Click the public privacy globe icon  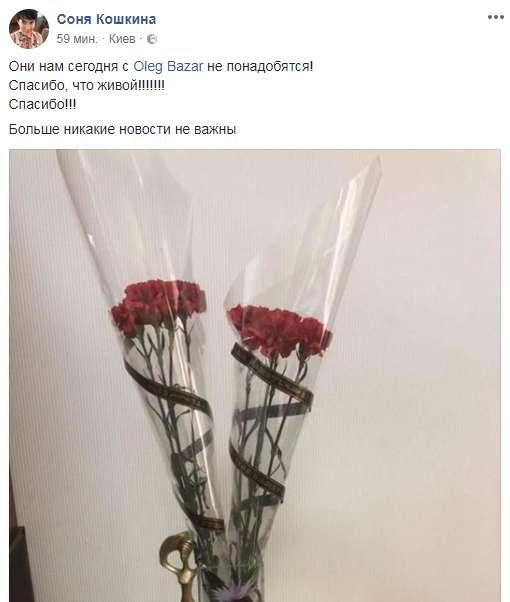pos(152,39)
